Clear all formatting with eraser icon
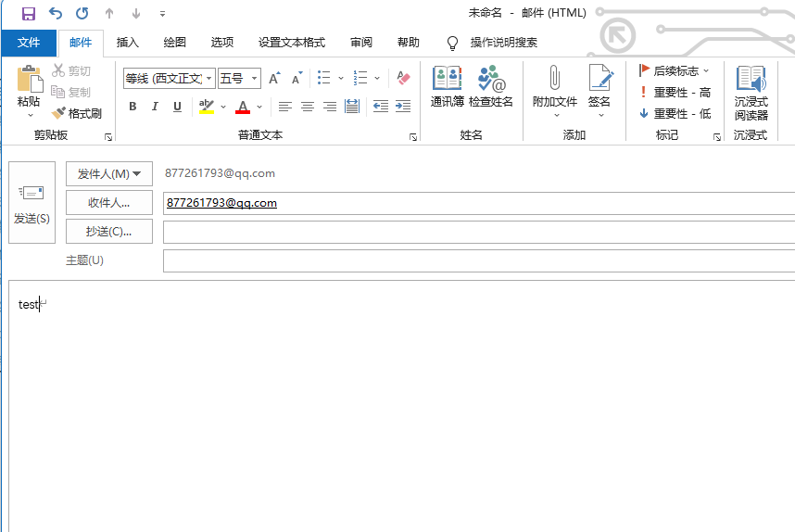 tap(404, 78)
